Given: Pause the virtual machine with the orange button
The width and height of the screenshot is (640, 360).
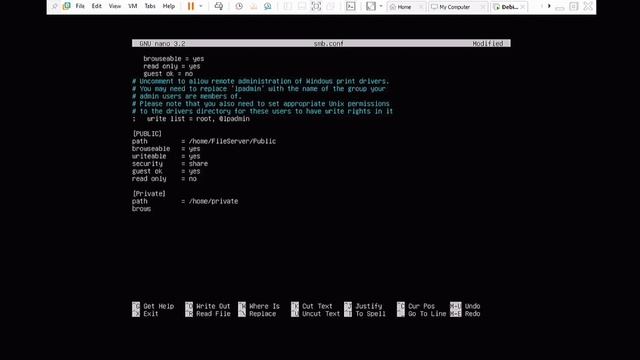Looking at the screenshot, I should pyautogui.click(x=191, y=6).
